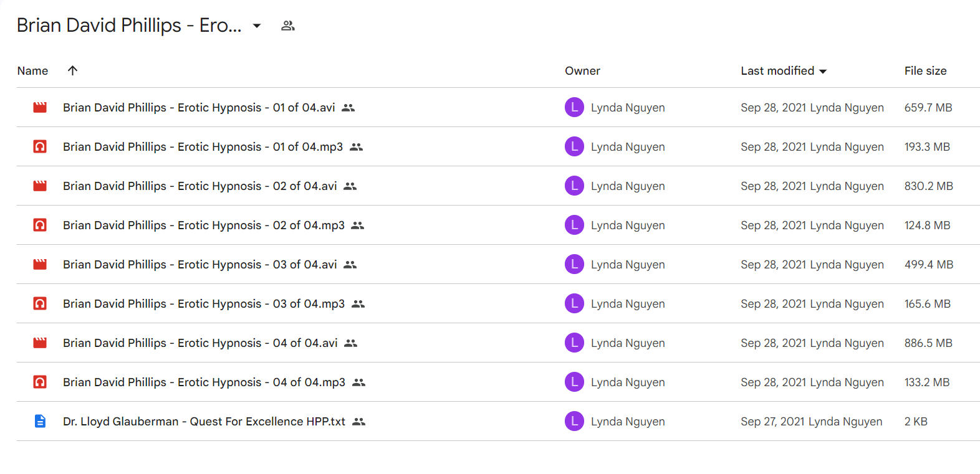Screen dimensions: 980x474
Task: Select the file named 03 of 04.avi
Action: click(x=199, y=265)
